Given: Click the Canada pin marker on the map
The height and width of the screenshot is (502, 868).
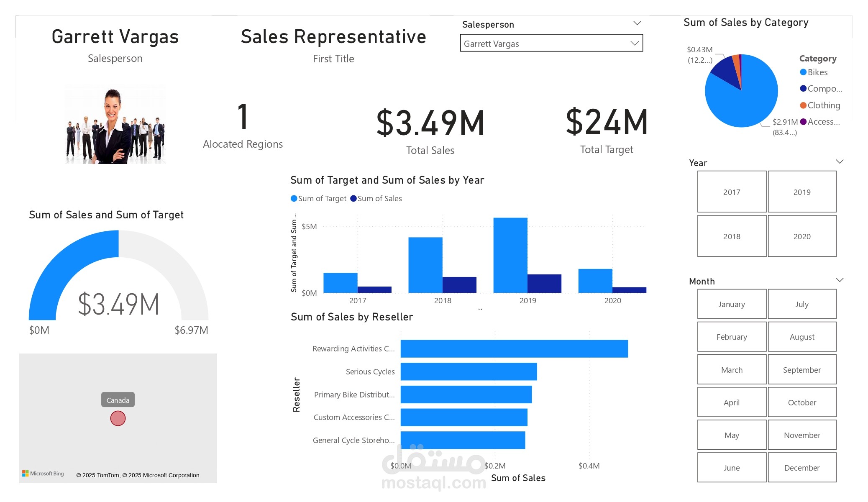Looking at the screenshot, I should 118,417.
